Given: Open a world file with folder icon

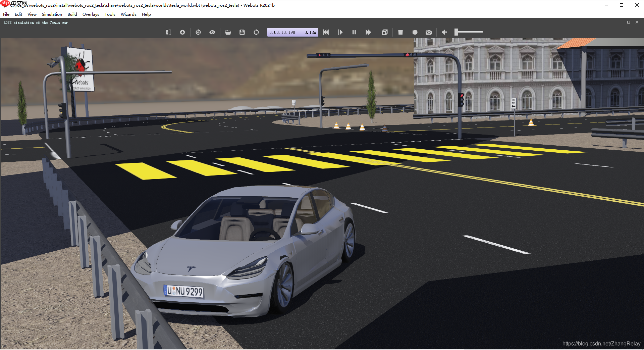Looking at the screenshot, I should click(x=228, y=32).
